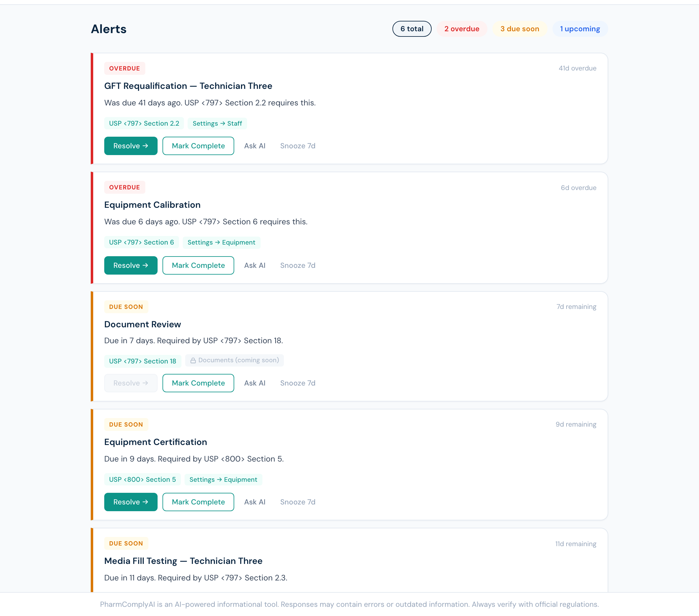Click the arrow inside first Resolve button
Screen dimensions: 699x616
click(x=145, y=146)
